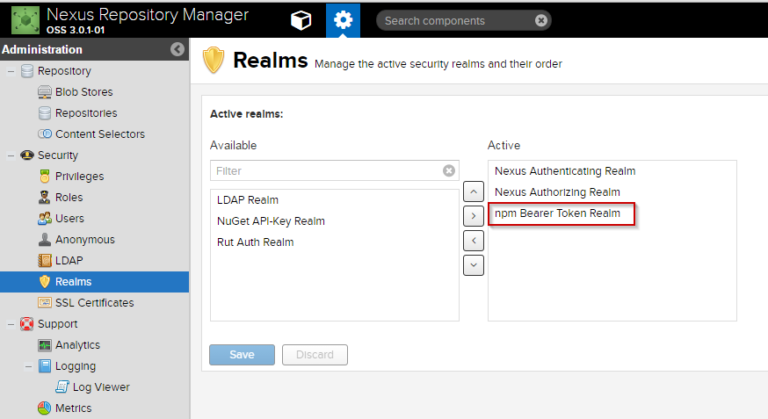Screen dimensions: 768x419
Task: Open the Browse cube icon in header
Action: [x=300, y=19]
